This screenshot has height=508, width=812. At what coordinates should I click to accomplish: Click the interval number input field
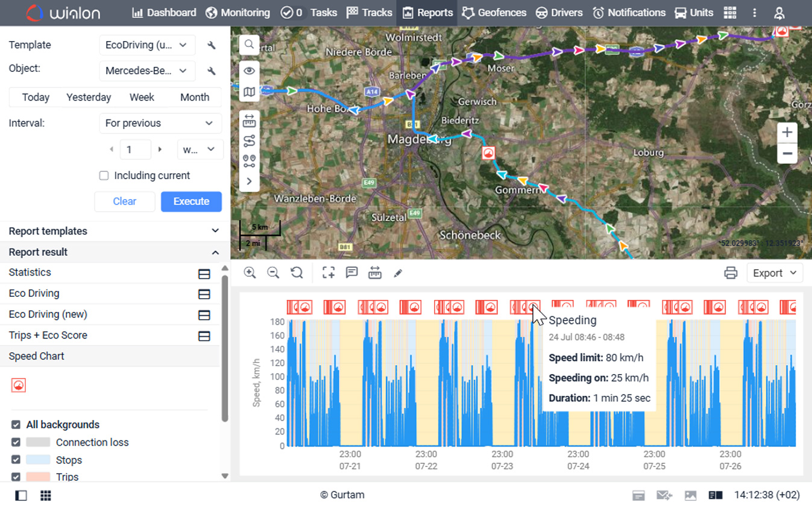pos(135,149)
